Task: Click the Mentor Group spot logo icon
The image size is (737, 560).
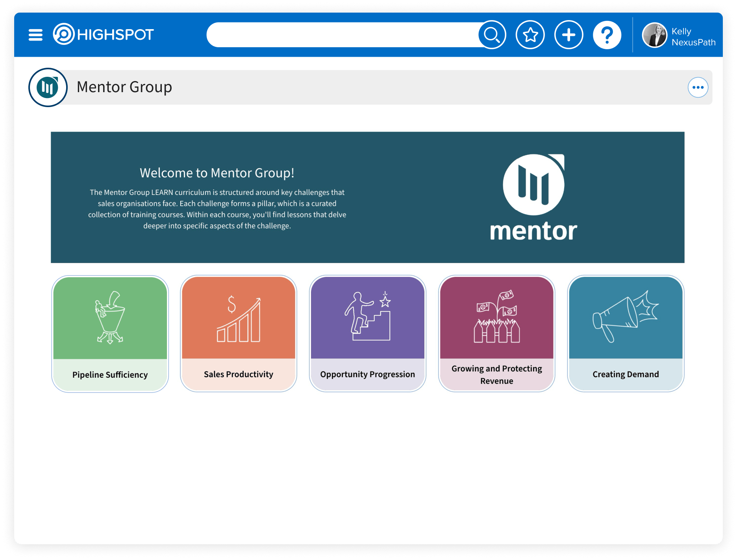Action: (x=47, y=87)
